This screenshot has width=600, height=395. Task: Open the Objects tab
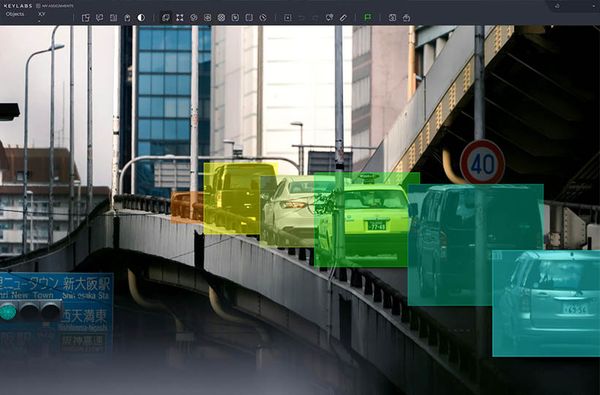[x=15, y=14]
